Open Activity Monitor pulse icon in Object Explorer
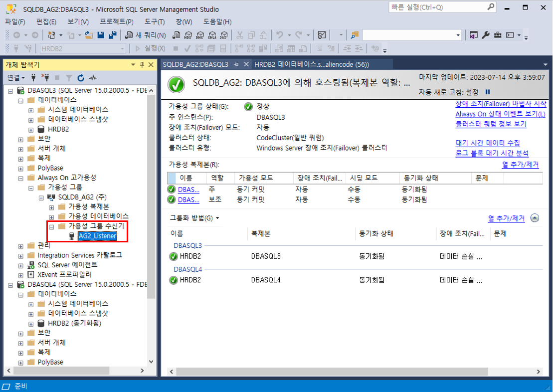 93,78
